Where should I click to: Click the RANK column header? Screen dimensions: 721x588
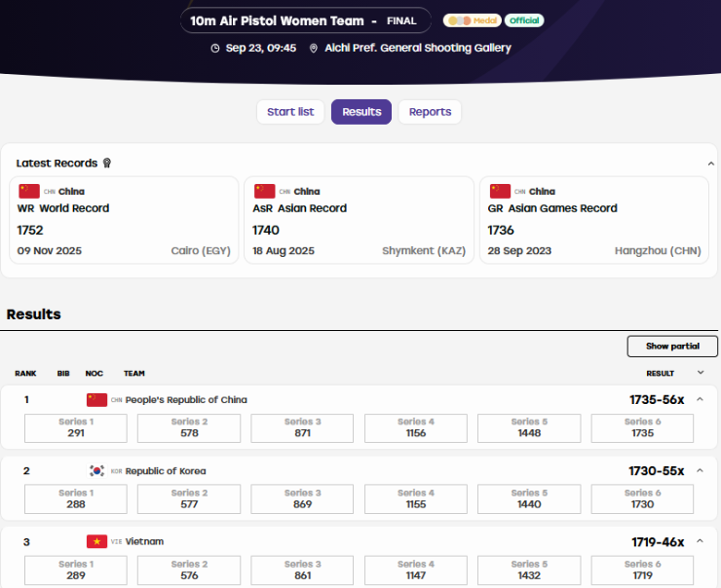pos(25,374)
